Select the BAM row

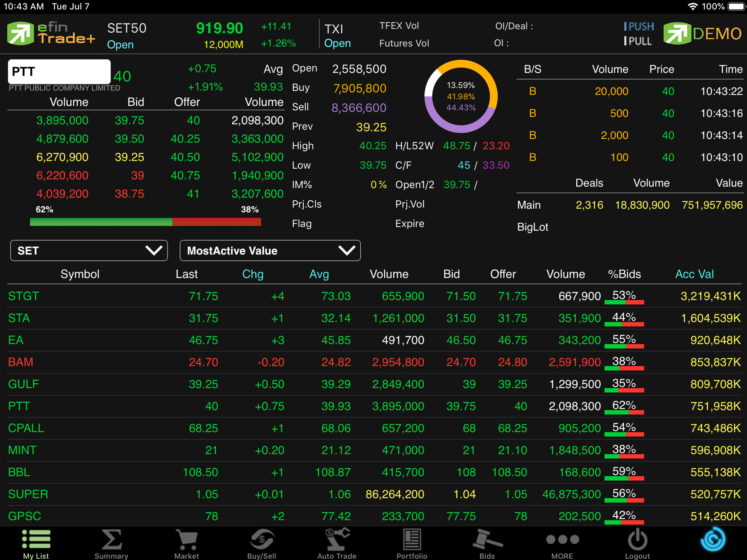(x=374, y=362)
